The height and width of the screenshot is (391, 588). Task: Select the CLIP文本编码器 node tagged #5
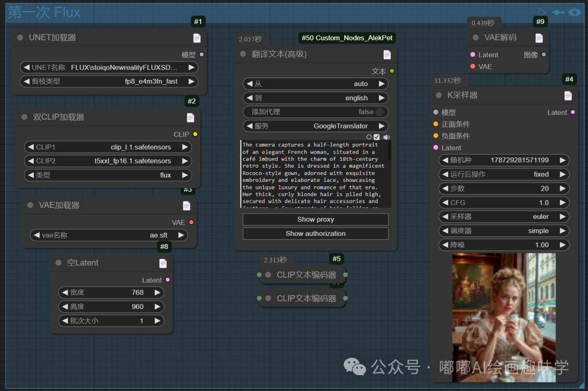[302, 275]
